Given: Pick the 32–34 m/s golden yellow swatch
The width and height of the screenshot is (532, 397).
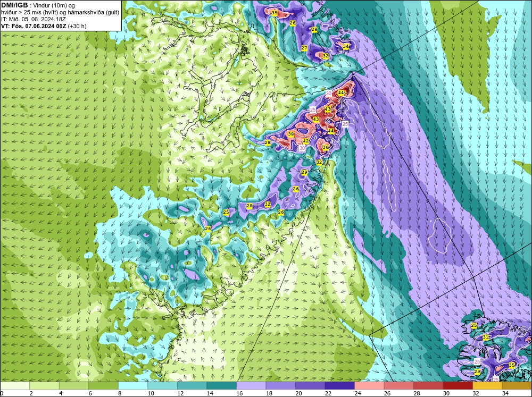Looking at the screenshot, I should click(x=487, y=386).
